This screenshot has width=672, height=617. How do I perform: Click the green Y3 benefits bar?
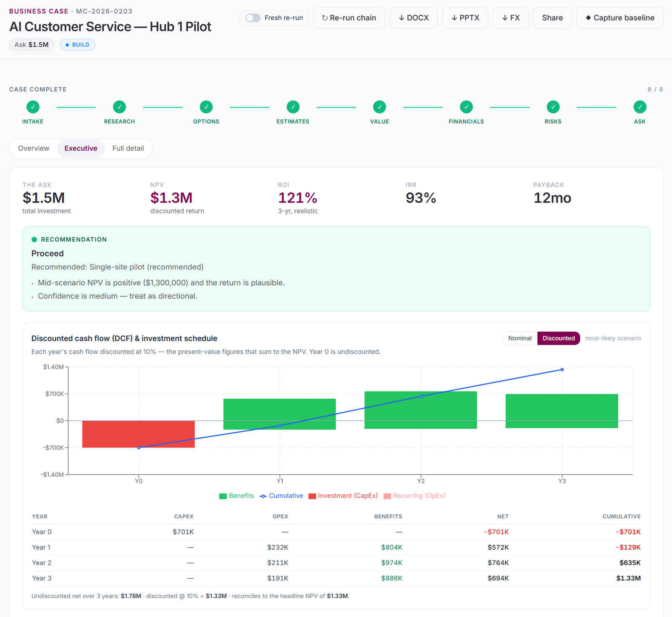pyautogui.click(x=562, y=411)
